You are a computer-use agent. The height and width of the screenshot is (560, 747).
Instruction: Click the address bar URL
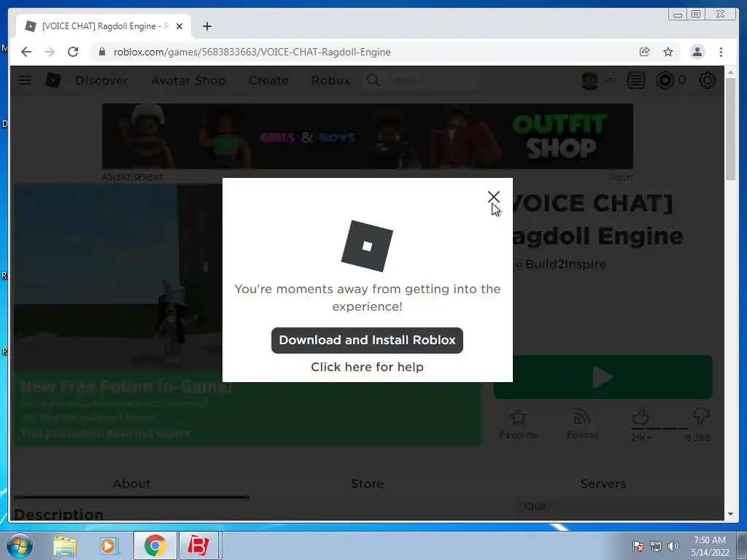(x=252, y=52)
